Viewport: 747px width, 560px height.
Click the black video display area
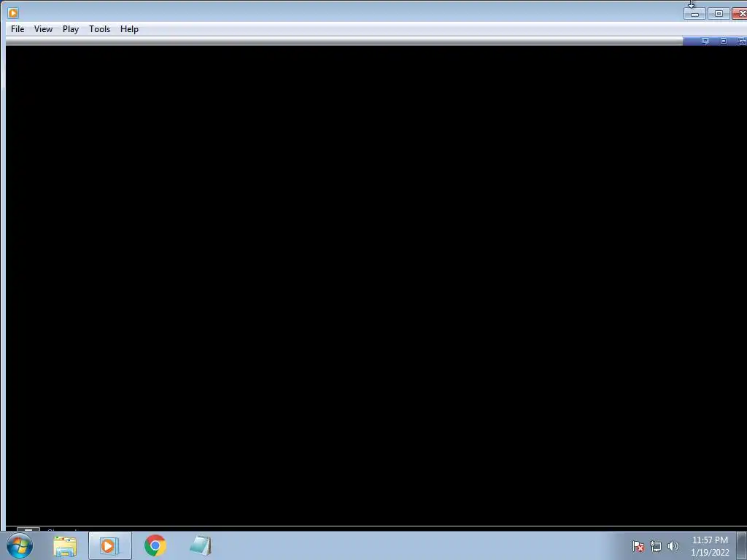[376, 286]
